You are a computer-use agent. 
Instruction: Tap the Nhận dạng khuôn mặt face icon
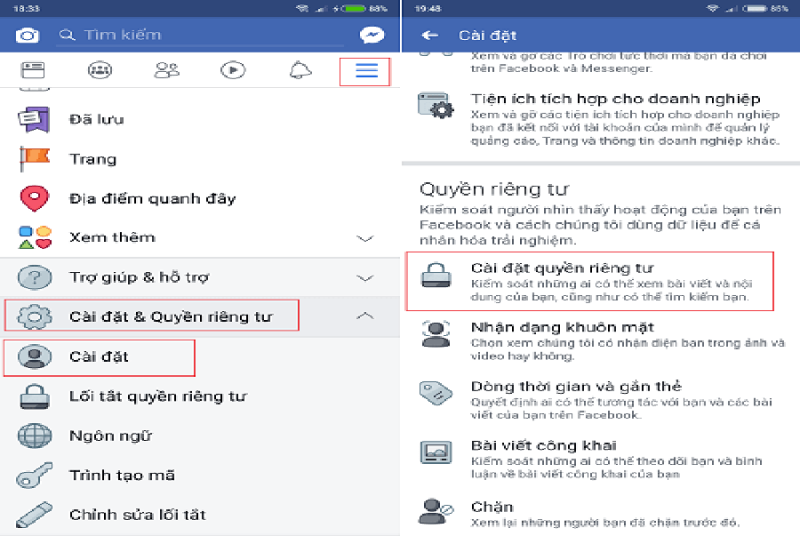(436, 334)
